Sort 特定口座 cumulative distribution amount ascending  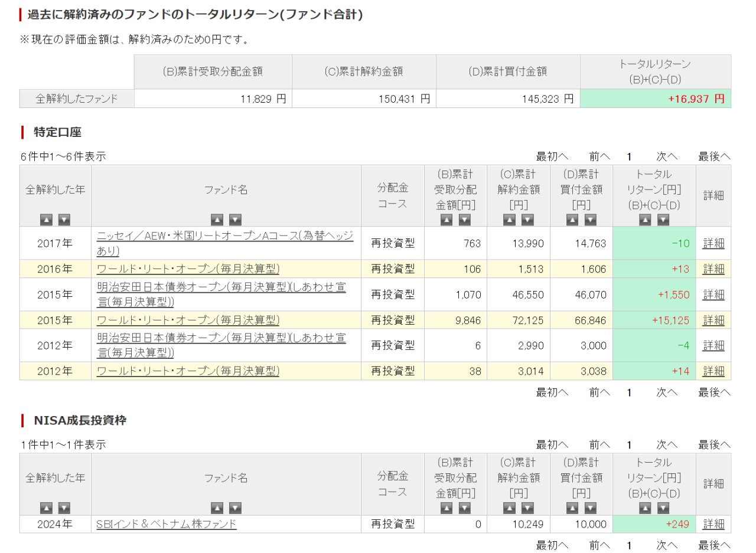447,220
